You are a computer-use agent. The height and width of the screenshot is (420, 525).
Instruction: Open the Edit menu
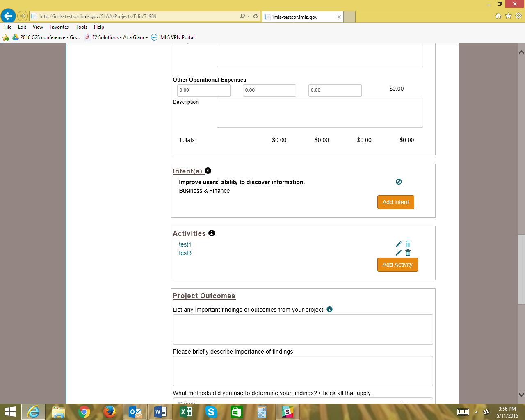point(22,27)
